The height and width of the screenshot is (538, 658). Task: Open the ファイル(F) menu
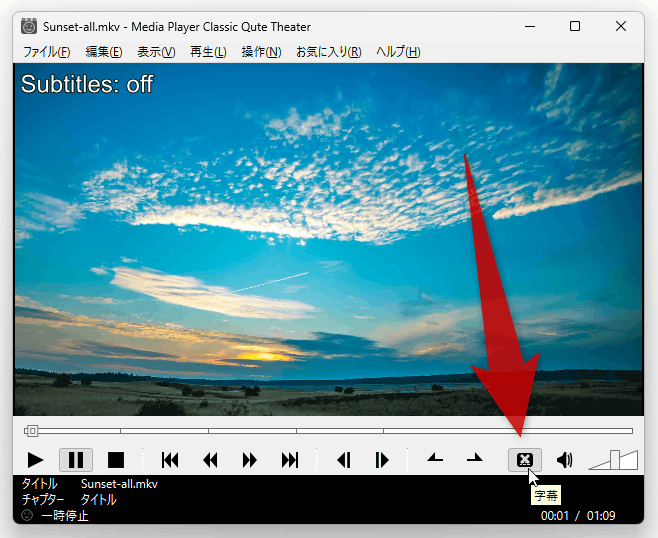click(47, 52)
